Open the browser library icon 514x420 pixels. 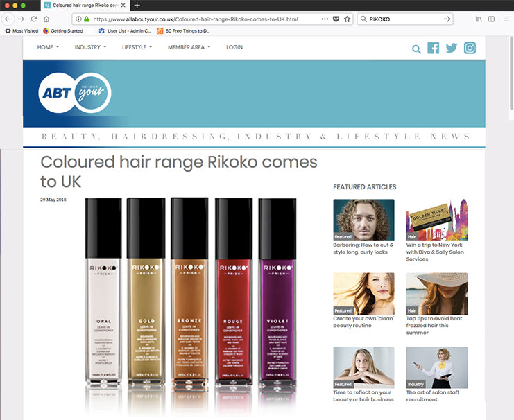(479, 19)
